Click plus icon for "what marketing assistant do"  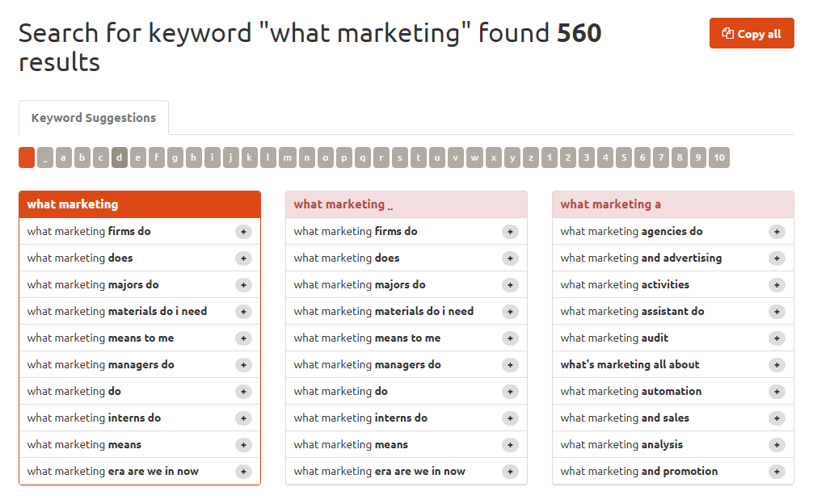pyautogui.click(x=777, y=312)
